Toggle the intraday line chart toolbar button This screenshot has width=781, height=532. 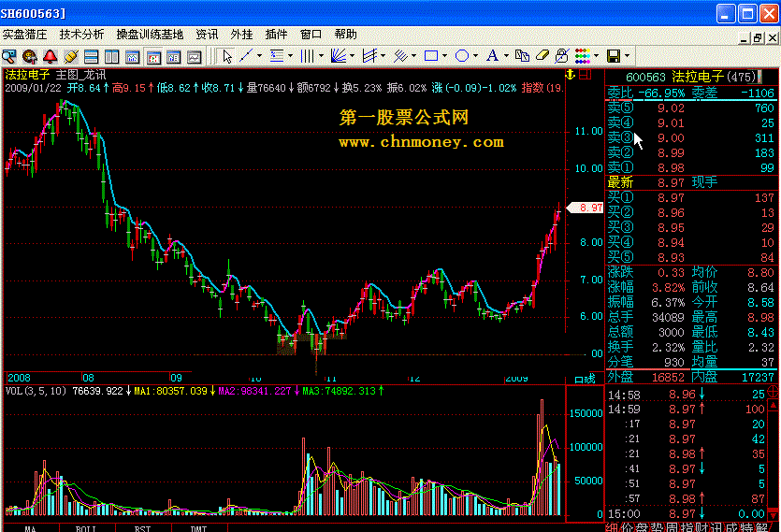[195, 57]
